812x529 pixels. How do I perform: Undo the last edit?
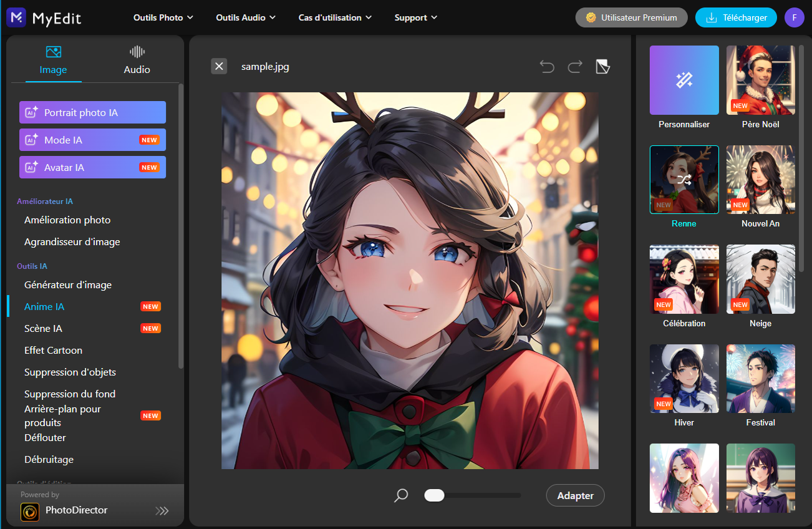coord(547,66)
